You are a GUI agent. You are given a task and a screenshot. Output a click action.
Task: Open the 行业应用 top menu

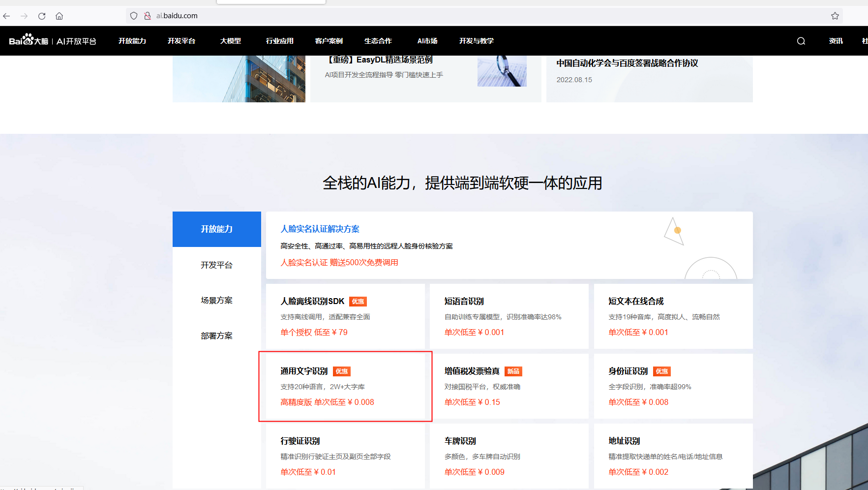click(280, 41)
